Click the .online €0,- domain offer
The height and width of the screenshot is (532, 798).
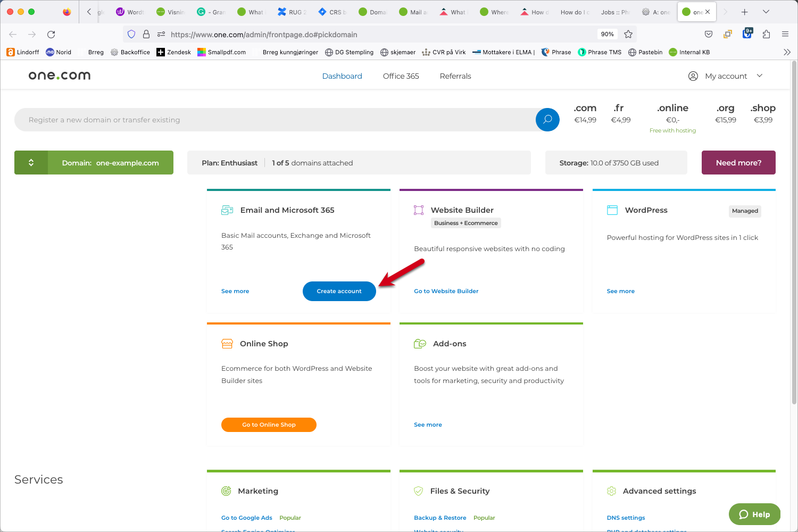click(672, 118)
